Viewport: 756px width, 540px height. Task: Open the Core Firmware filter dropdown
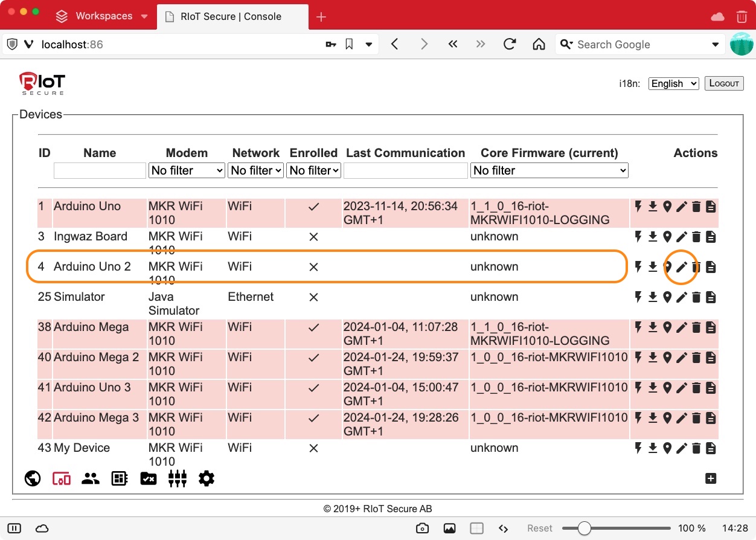click(x=549, y=171)
